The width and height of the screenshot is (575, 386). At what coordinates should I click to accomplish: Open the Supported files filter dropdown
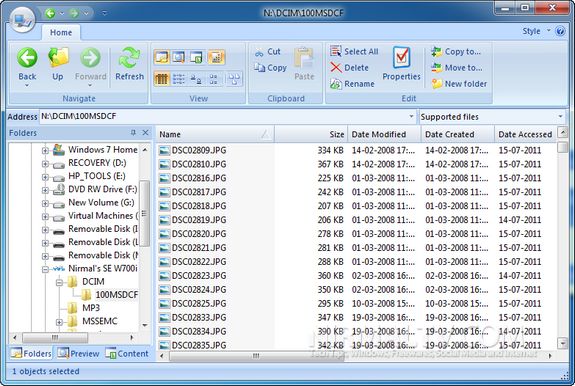[560, 117]
